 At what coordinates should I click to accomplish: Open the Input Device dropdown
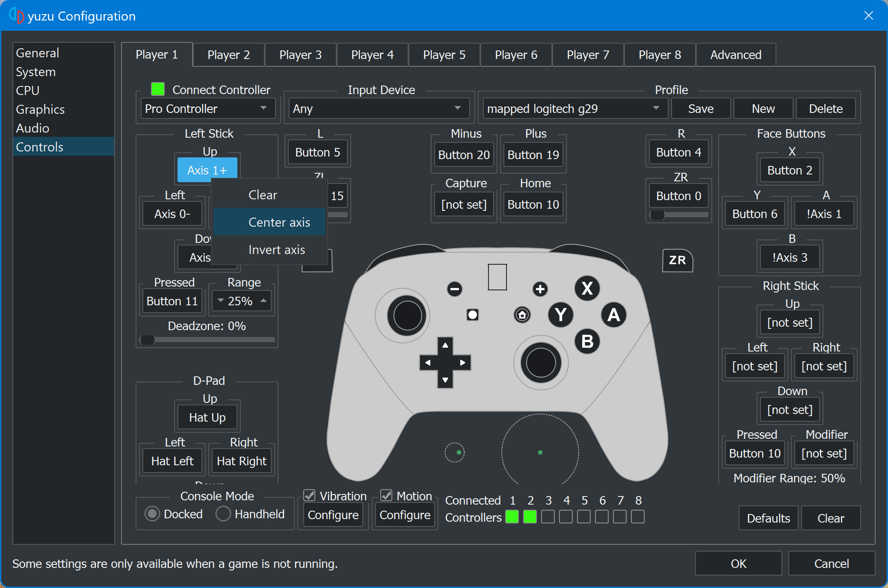click(378, 108)
